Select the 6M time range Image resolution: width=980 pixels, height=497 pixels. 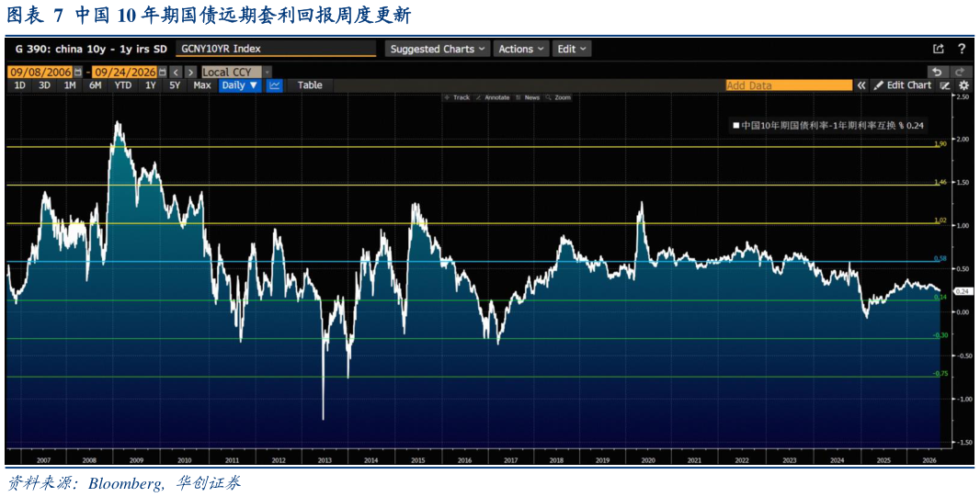point(95,85)
